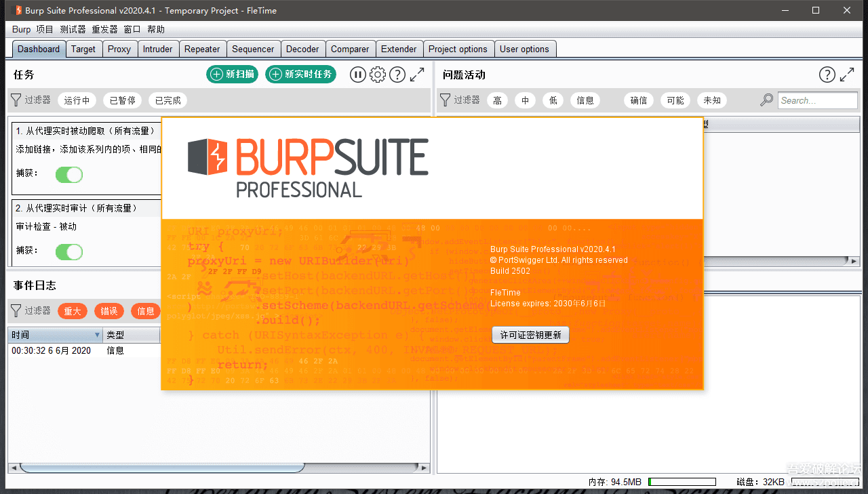Select the Dashboard tab
The height and width of the screenshot is (494, 868).
click(x=39, y=49)
